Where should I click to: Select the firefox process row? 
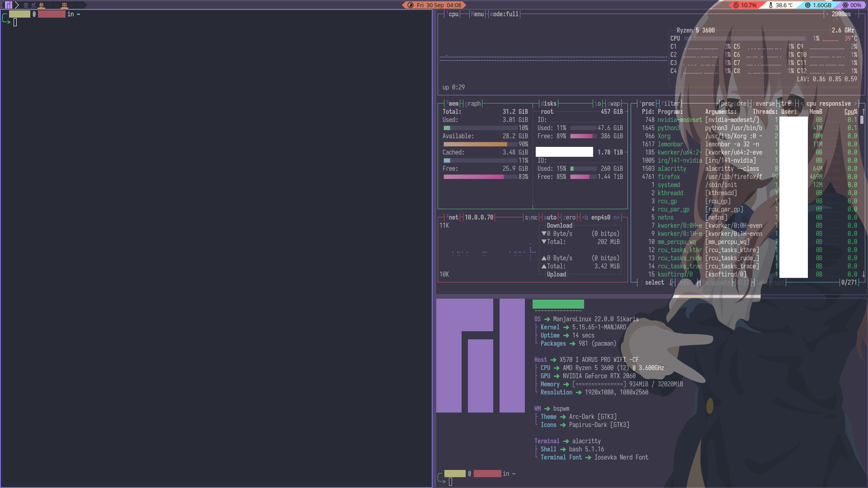pos(749,177)
